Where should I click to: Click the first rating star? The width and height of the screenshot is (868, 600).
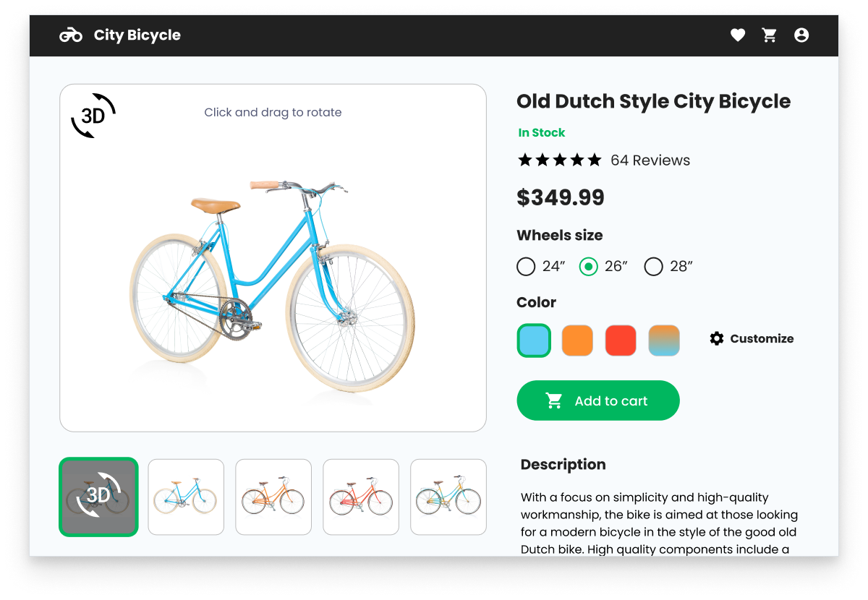[525, 160]
